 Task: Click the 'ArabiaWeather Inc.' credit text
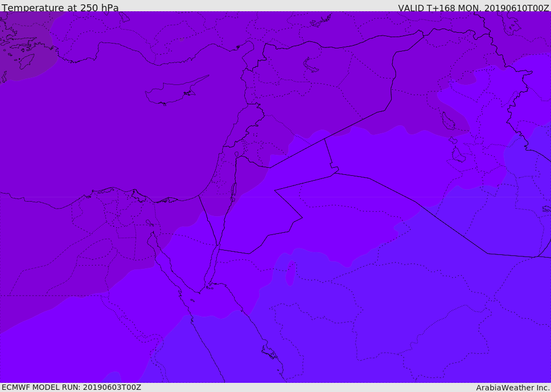513,388
